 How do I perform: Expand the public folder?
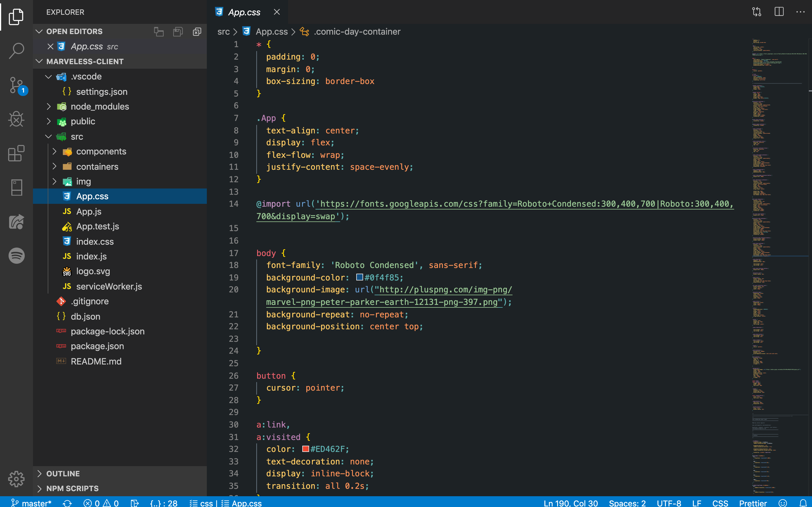click(49, 121)
